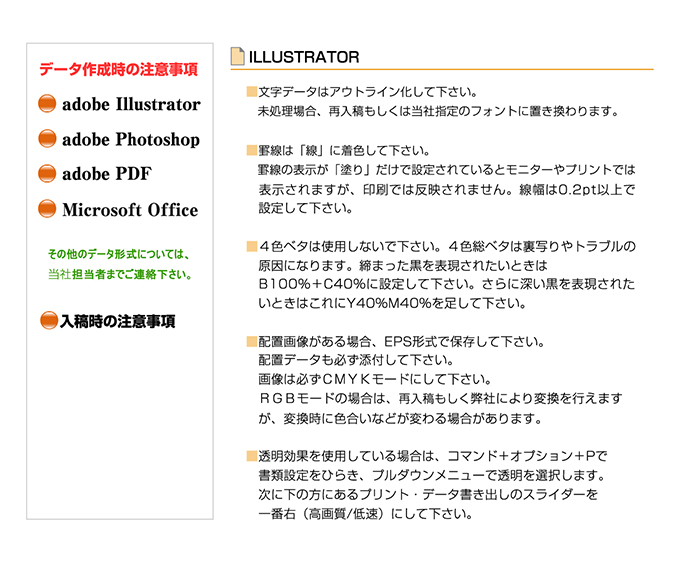Click the line 配置画像がある場合、EPS形式で保存して下さい。

point(401,342)
